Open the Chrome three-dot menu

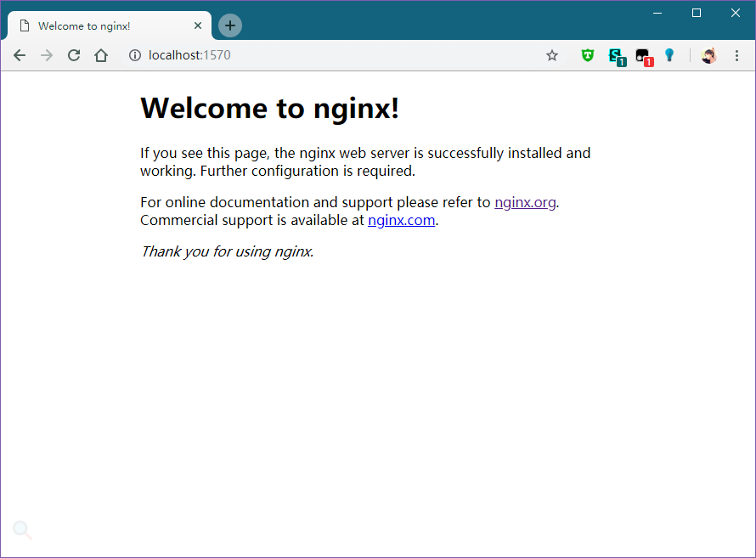point(736,55)
